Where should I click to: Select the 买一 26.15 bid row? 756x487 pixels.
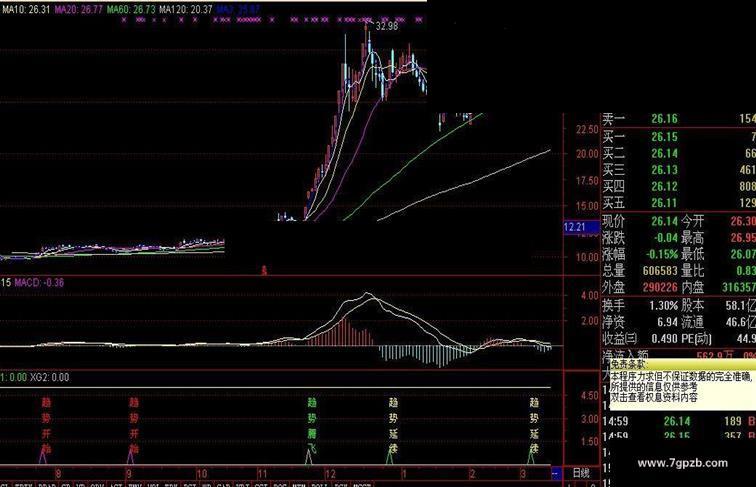pyautogui.click(x=678, y=136)
